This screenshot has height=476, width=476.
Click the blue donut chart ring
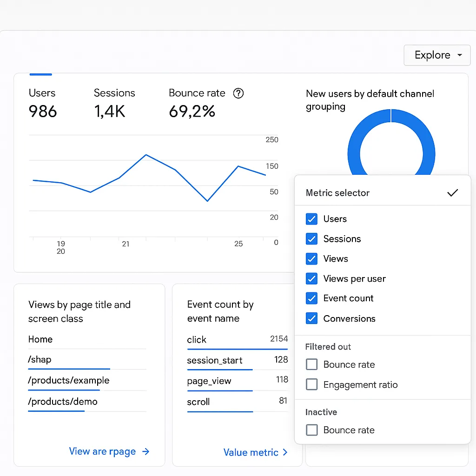pos(391,142)
